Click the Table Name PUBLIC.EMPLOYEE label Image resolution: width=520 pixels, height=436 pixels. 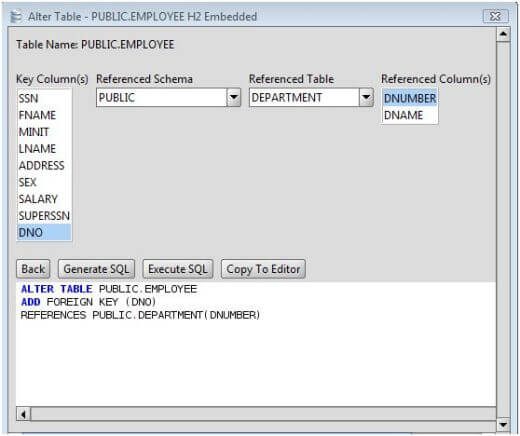pos(95,45)
